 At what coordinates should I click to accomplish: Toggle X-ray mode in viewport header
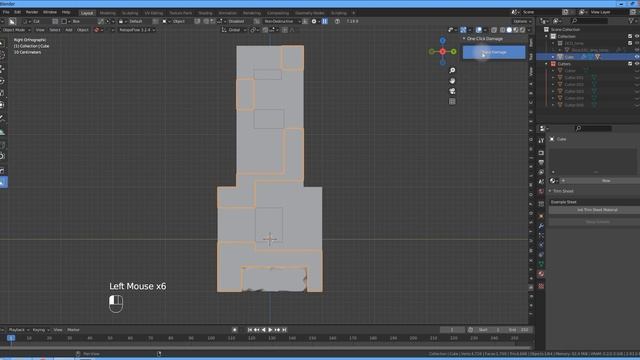(494, 30)
